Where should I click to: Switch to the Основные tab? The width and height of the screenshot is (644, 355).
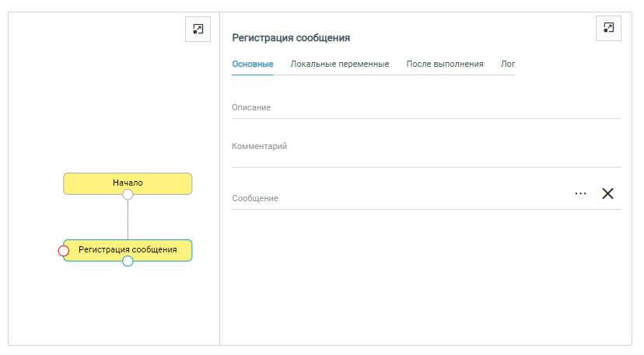tap(252, 64)
